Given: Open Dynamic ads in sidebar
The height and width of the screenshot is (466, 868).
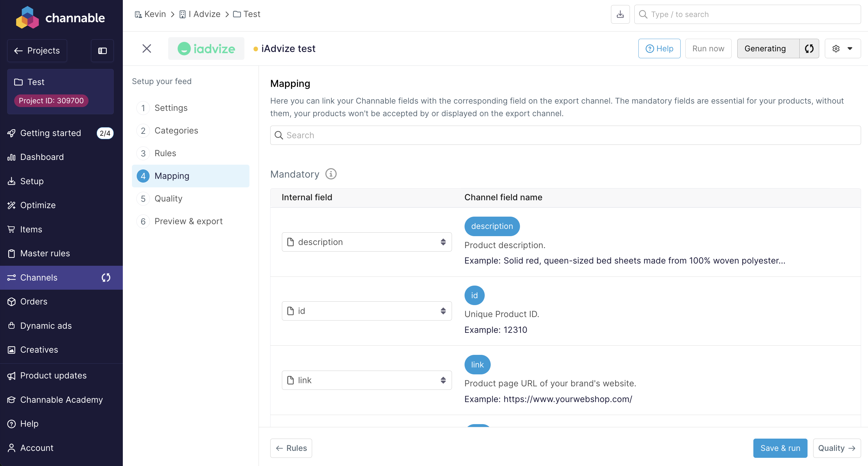Looking at the screenshot, I should pyautogui.click(x=46, y=326).
